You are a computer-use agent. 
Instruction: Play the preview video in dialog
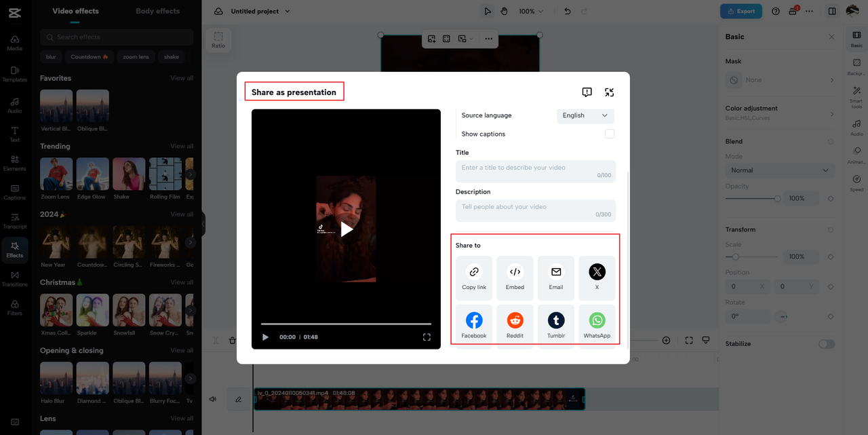tap(347, 229)
